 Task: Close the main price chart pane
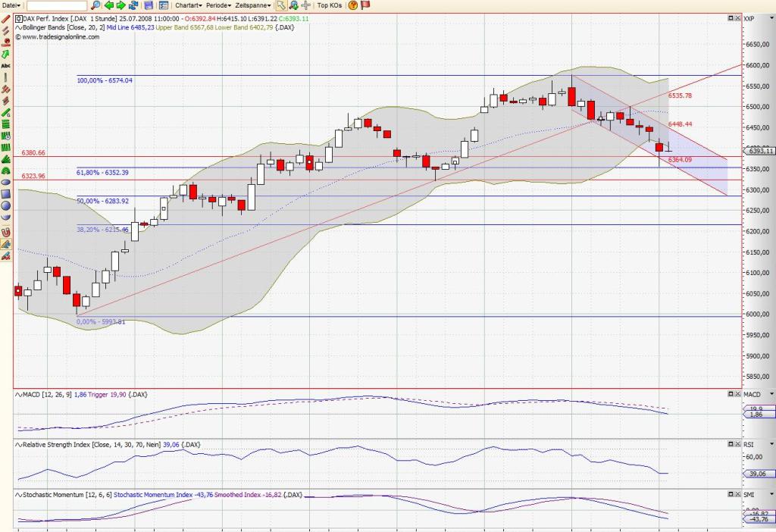[x=737, y=18]
